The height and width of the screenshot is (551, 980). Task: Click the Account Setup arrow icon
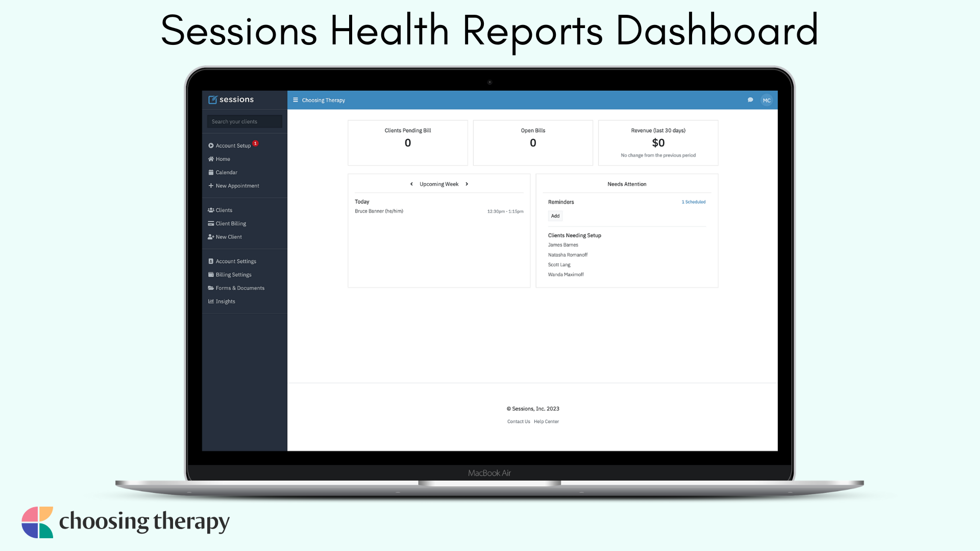coord(211,145)
